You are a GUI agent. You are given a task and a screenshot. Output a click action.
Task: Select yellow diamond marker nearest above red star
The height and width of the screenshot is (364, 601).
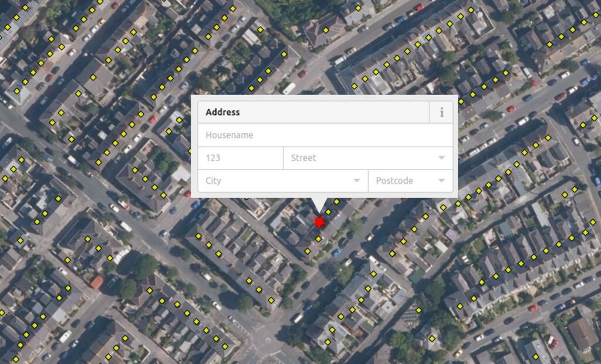click(328, 212)
